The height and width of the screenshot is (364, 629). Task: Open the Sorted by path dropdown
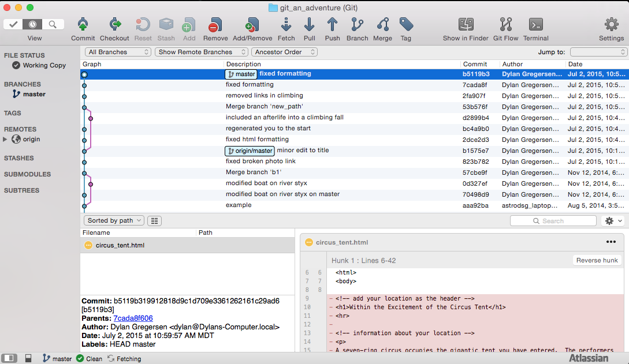(x=114, y=220)
